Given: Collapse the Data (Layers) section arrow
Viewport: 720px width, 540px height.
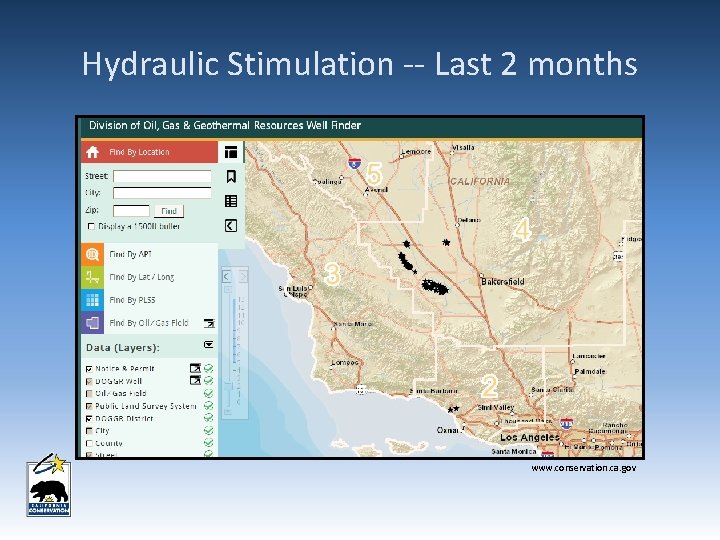Looking at the screenshot, I should pyautogui.click(x=208, y=344).
